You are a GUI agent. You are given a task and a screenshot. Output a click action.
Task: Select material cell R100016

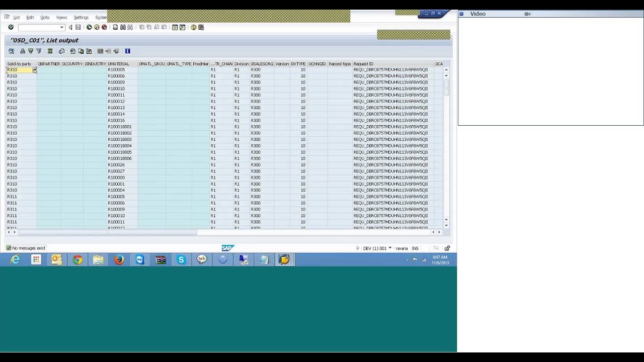(122, 121)
